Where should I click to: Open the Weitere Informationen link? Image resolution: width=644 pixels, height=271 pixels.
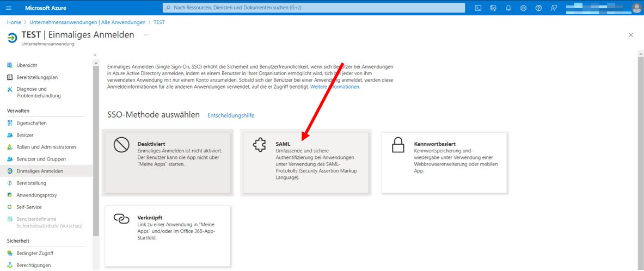pos(335,87)
